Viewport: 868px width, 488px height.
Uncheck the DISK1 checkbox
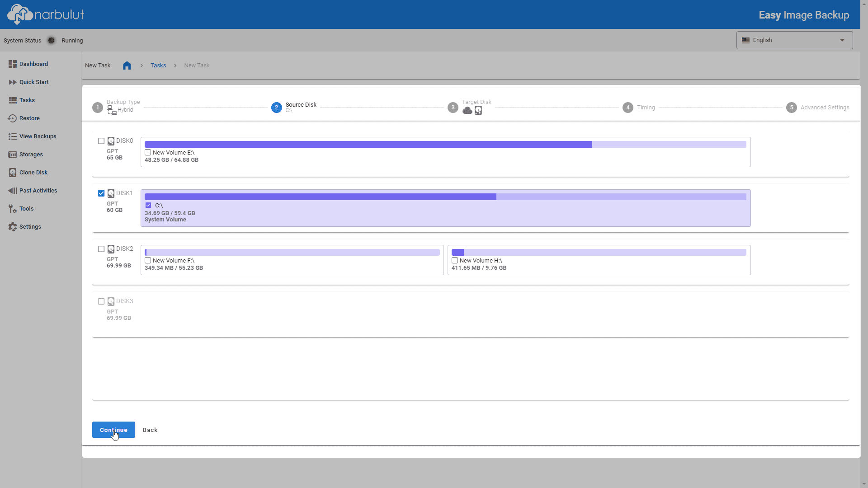pos(101,193)
